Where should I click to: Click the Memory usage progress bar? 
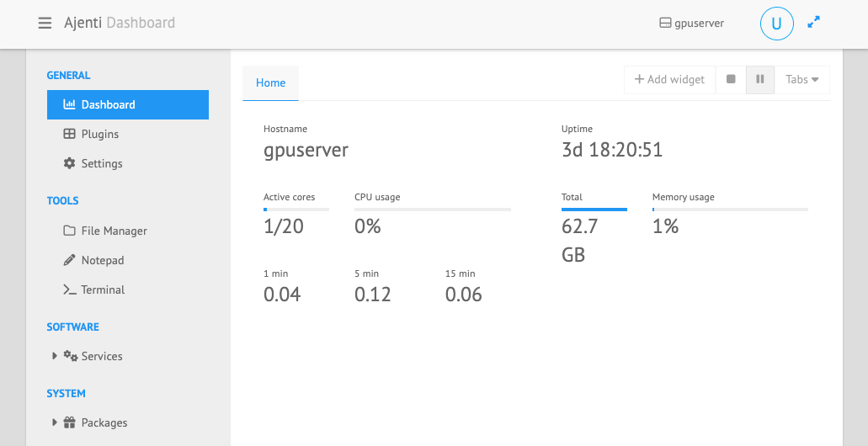pyautogui.click(x=730, y=210)
